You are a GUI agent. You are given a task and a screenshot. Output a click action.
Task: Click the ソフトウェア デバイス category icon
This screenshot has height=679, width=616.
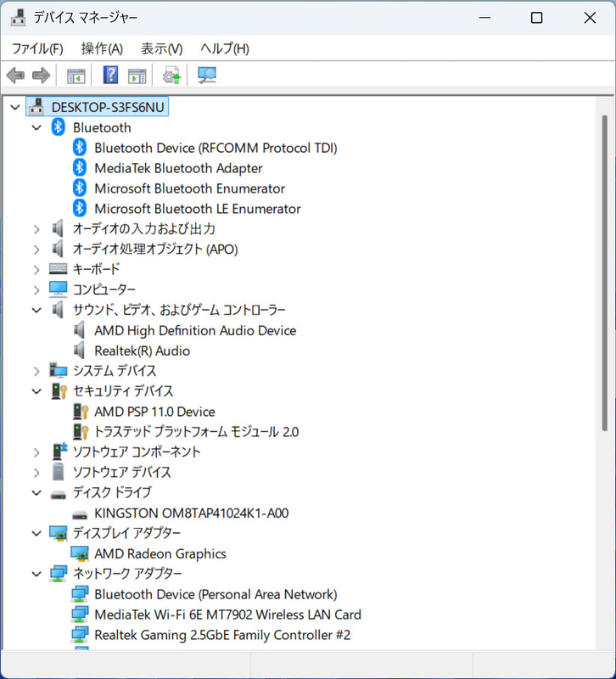(x=58, y=472)
